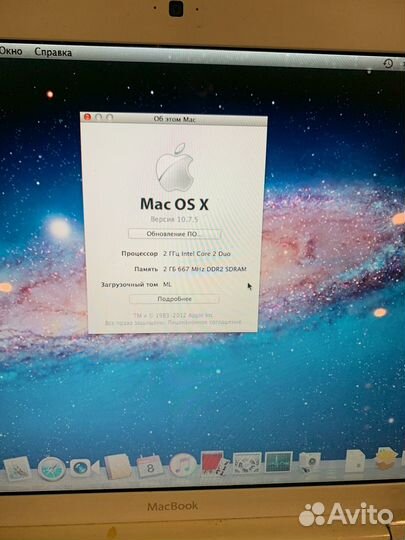Open FaceTime camera icon in Dock
Screen dimensions: 405x540
point(84,468)
